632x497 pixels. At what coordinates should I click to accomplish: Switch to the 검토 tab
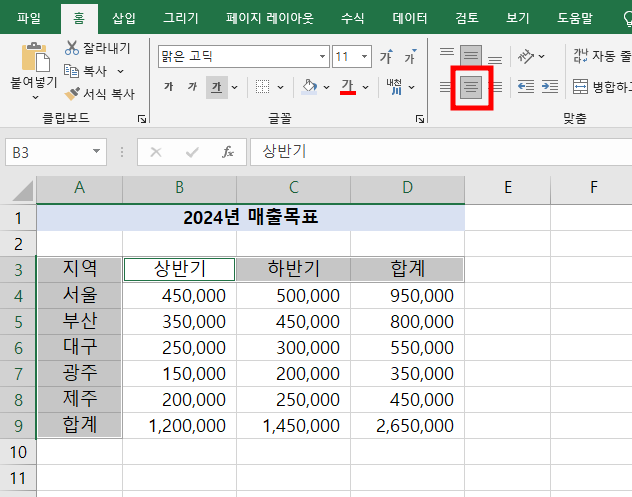coord(467,18)
